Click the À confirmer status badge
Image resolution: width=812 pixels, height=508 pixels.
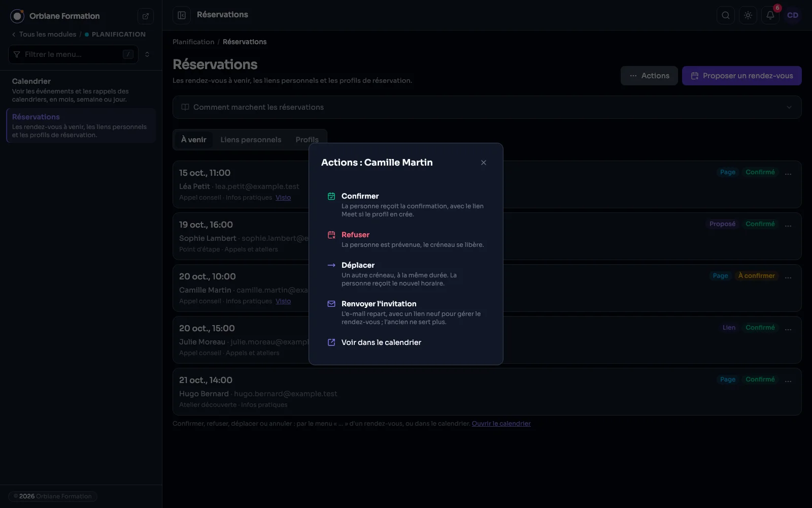pos(757,276)
